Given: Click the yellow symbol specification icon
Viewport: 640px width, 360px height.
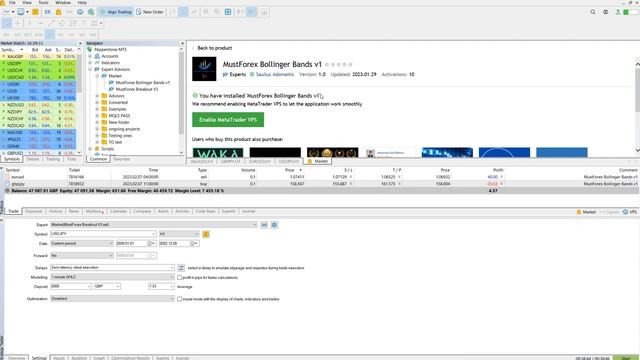Looking at the screenshot, I should [206, 234].
